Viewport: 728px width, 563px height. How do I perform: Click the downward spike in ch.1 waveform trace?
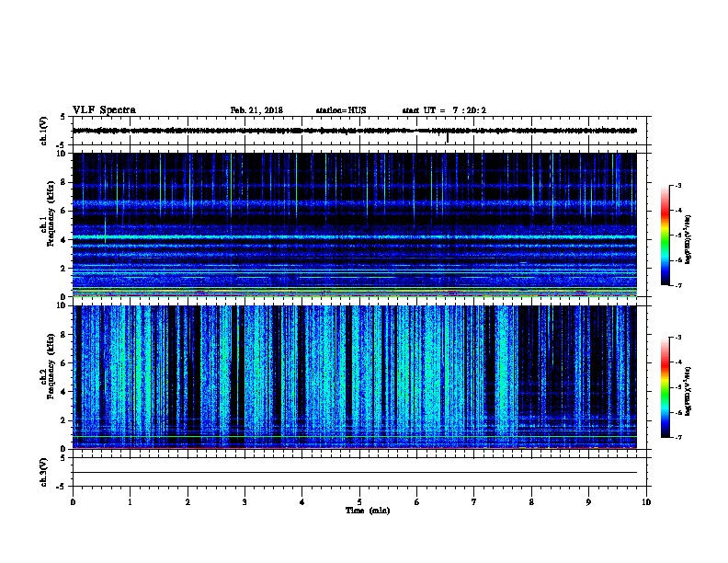(x=448, y=137)
